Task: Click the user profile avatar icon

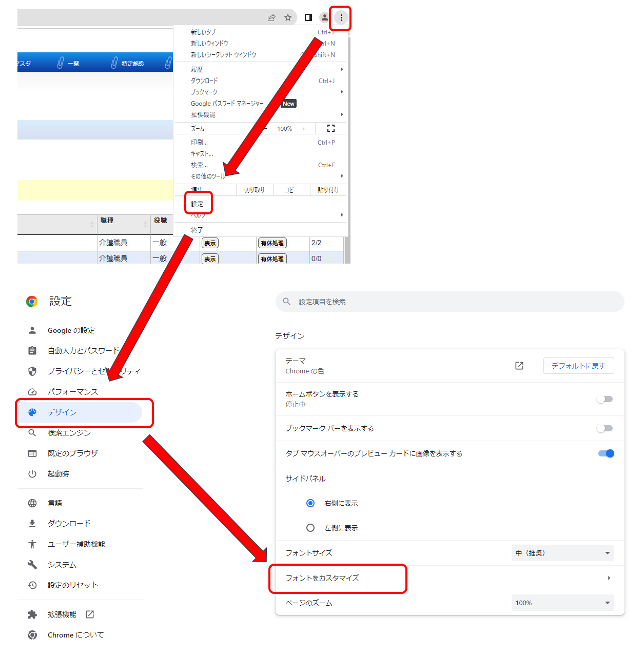Action: pos(324,17)
